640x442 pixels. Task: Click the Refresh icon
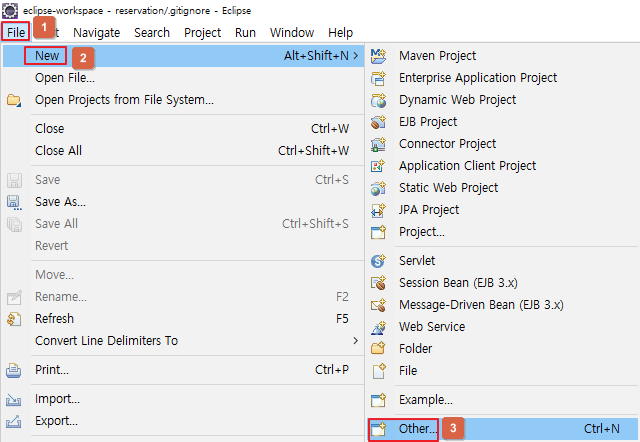click(14, 319)
